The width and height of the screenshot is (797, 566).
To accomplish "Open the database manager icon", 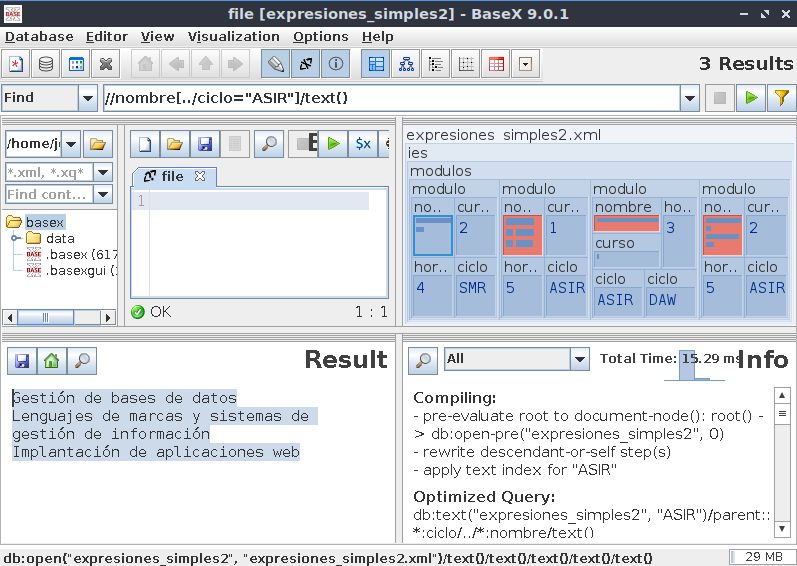I will (46, 64).
